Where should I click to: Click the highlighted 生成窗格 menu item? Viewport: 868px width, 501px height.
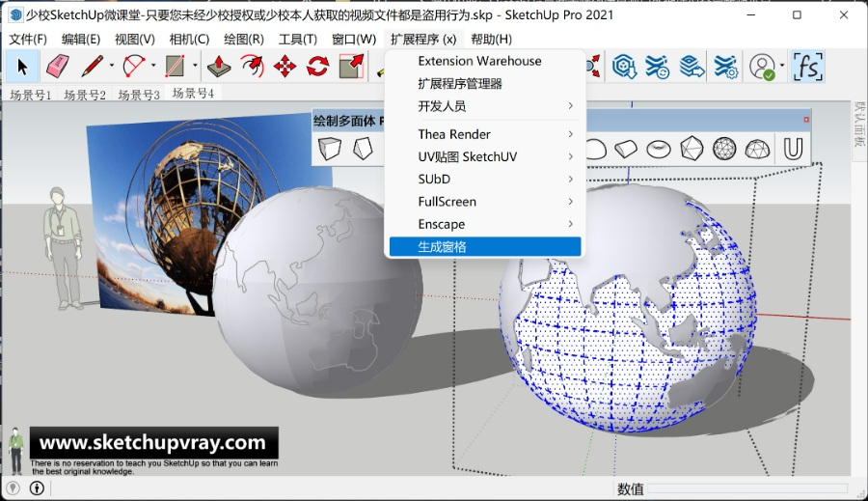[485, 246]
